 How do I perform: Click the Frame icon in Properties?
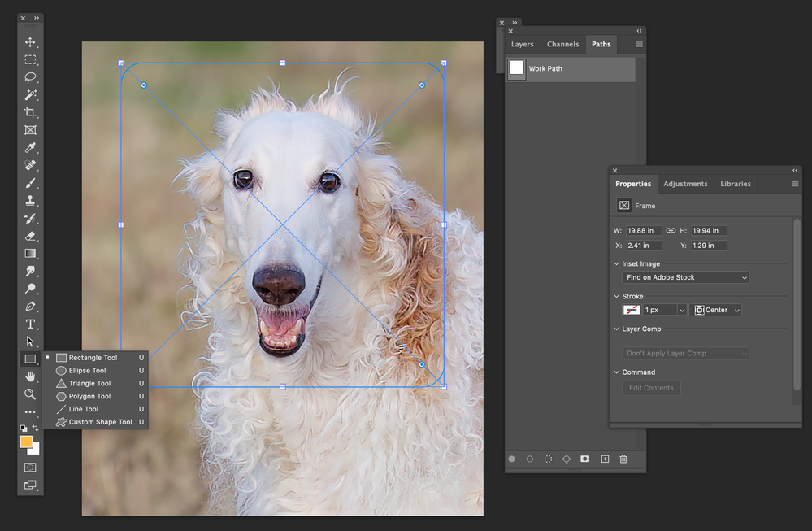pyautogui.click(x=624, y=206)
